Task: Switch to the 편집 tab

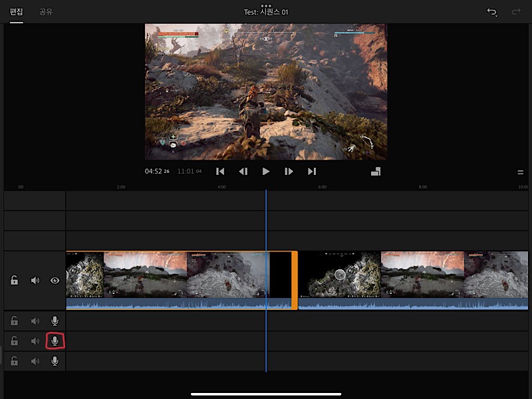Action: 16,12
